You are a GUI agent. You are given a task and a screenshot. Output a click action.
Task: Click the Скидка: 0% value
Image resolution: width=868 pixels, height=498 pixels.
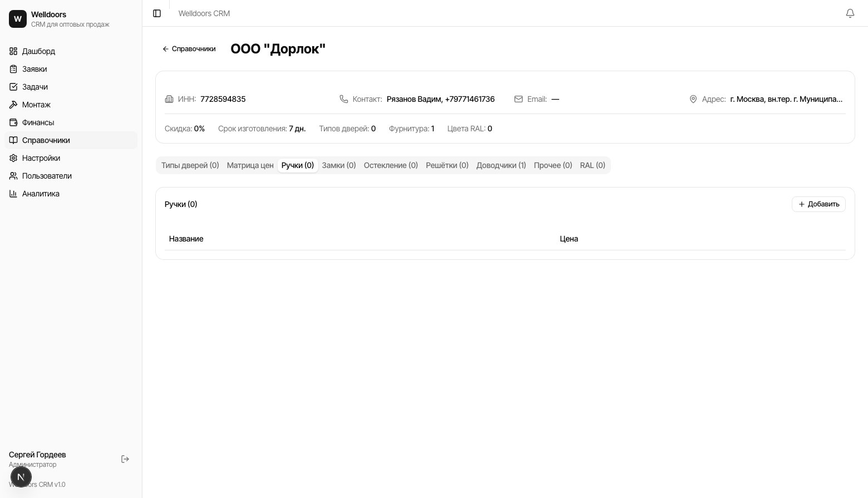(x=185, y=129)
